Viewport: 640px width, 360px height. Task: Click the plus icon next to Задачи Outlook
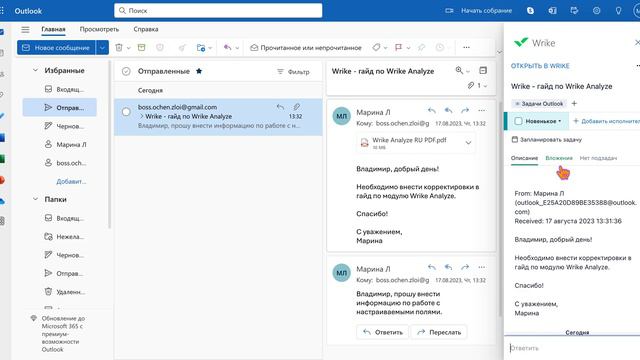point(574,103)
